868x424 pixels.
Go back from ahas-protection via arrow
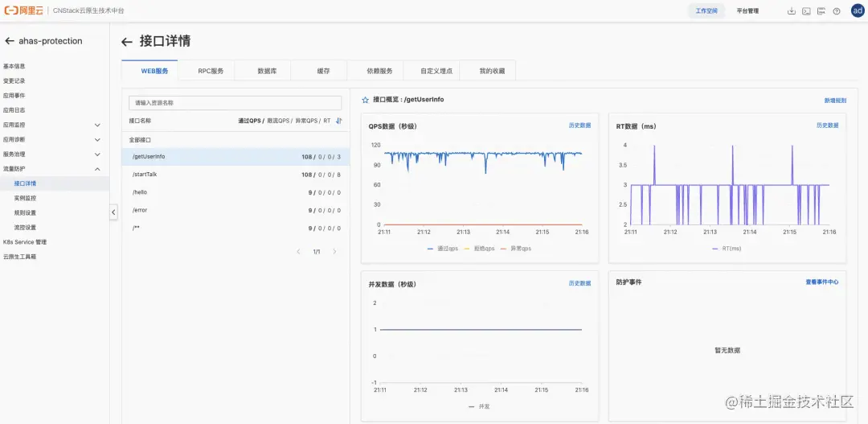pos(10,41)
